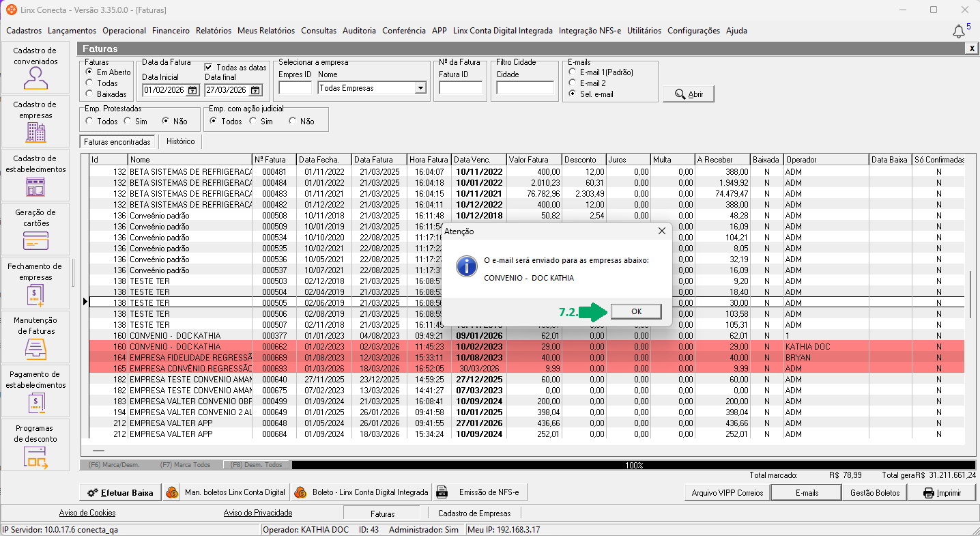Click the Abrir search button
This screenshot has width=980, height=536.
point(689,94)
